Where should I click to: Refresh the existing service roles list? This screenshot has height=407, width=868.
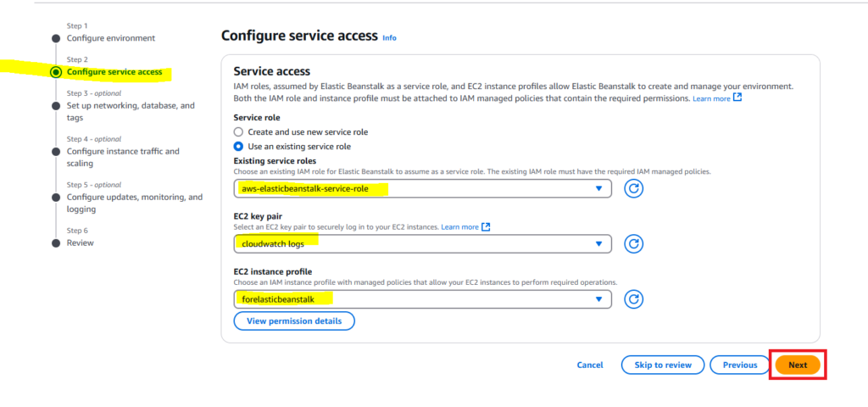[633, 188]
